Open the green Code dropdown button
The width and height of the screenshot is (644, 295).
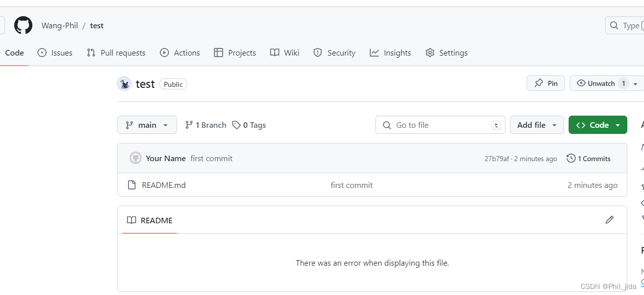tap(598, 125)
